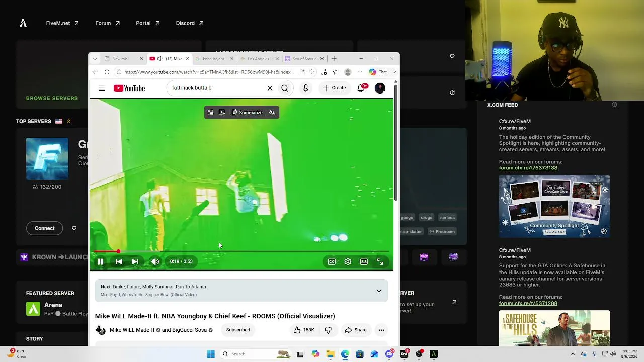
Task: Open the video player settings gear
Action: click(x=348, y=261)
